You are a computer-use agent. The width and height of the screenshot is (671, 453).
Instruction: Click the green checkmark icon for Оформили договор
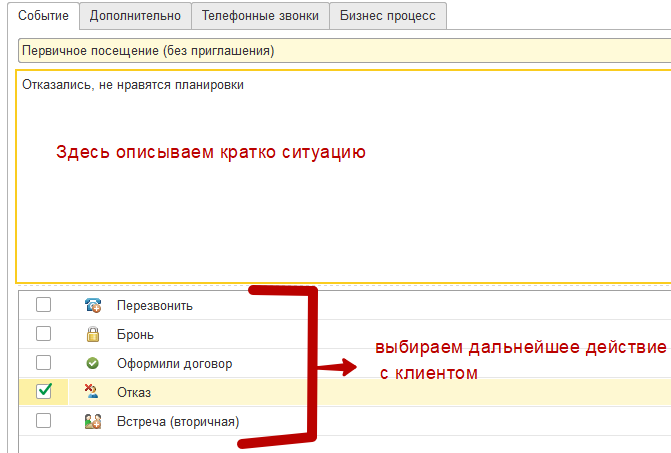pos(93,363)
